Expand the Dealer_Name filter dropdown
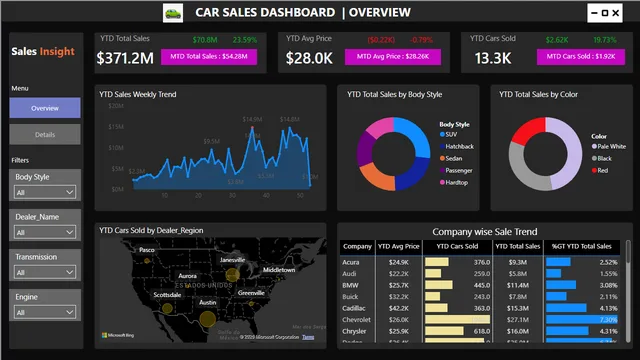The height and width of the screenshot is (360, 640). (x=45, y=232)
